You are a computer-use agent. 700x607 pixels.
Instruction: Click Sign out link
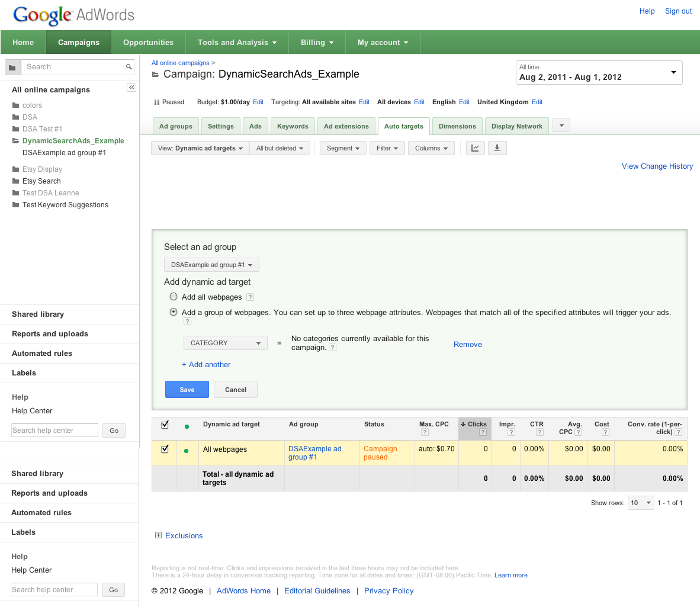[x=678, y=11]
